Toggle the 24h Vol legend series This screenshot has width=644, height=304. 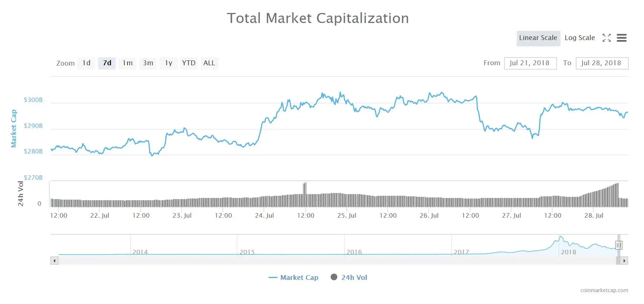pyautogui.click(x=349, y=277)
